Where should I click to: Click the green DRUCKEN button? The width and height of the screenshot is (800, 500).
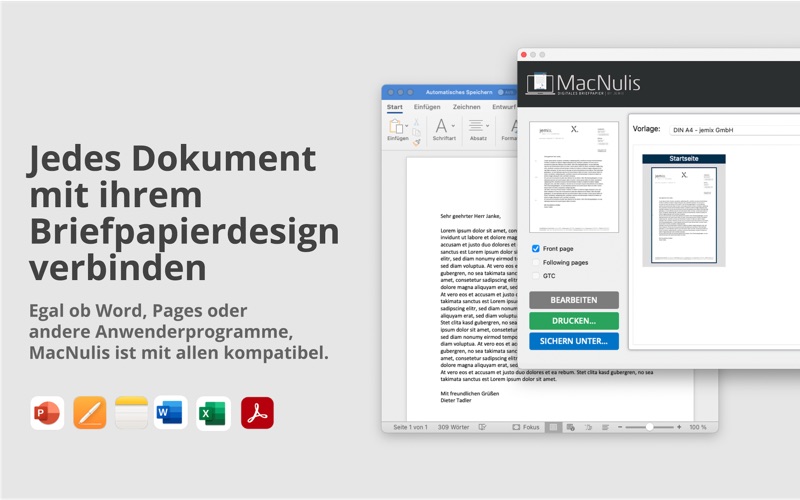click(x=574, y=321)
